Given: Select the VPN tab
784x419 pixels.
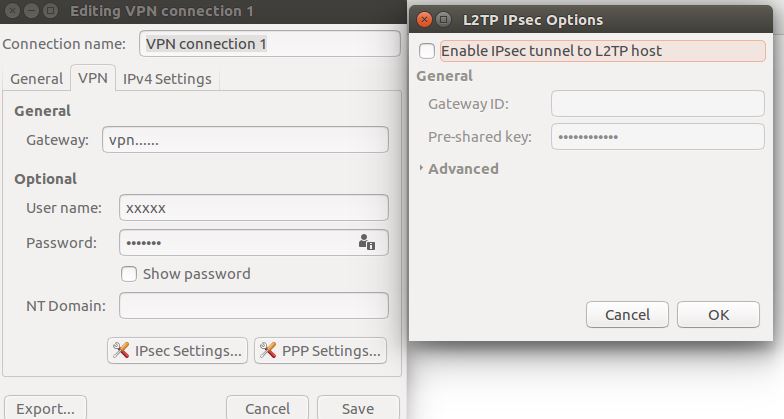Looking at the screenshot, I should [93, 78].
